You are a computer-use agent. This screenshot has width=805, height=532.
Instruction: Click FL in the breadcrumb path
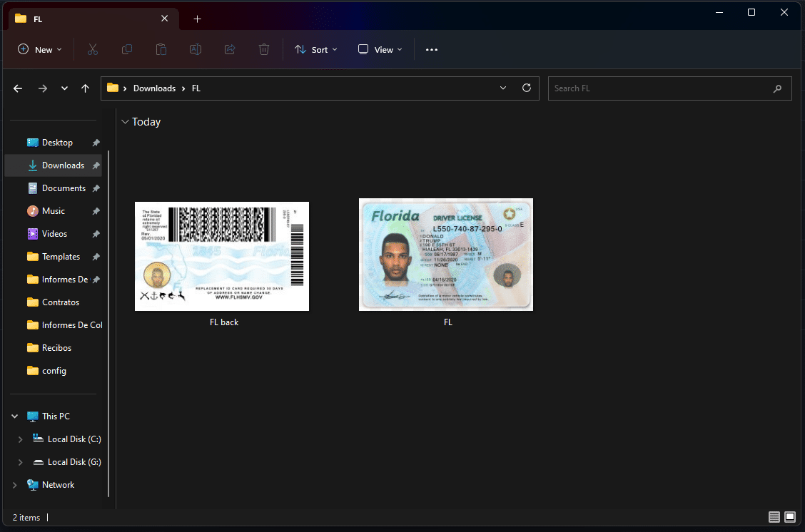point(196,88)
